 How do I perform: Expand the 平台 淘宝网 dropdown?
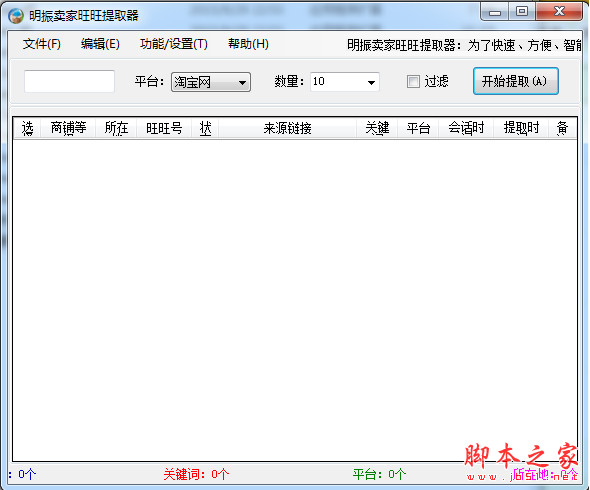211,82
